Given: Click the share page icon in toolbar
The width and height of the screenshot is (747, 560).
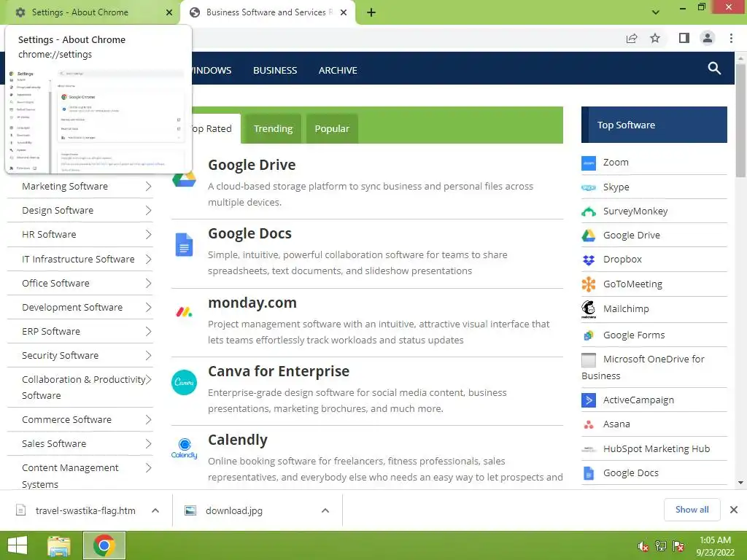Looking at the screenshot, I should [632, 39].
